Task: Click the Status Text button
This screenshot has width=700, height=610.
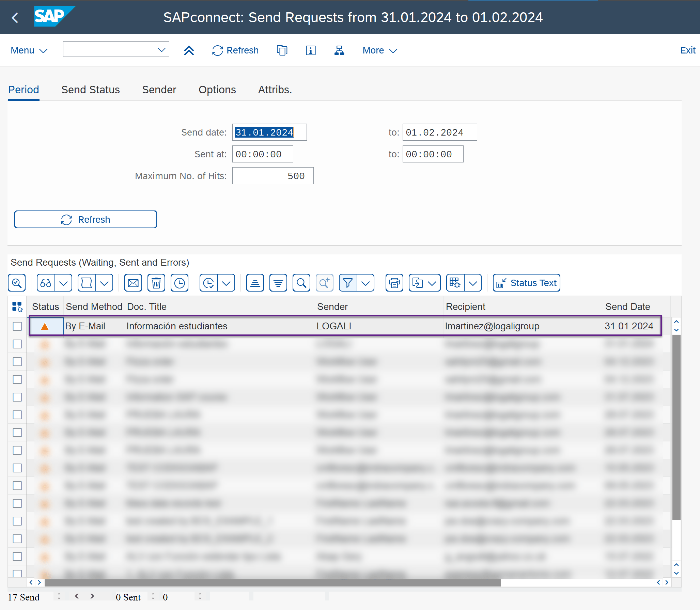Action: [526, 283]
